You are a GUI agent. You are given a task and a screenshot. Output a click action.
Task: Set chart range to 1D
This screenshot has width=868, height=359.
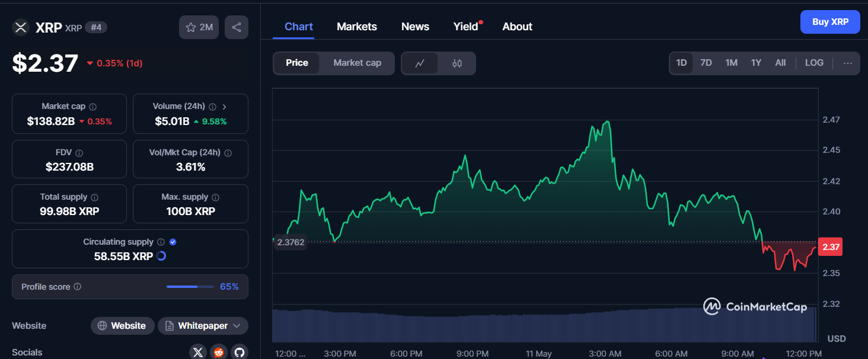681,63
